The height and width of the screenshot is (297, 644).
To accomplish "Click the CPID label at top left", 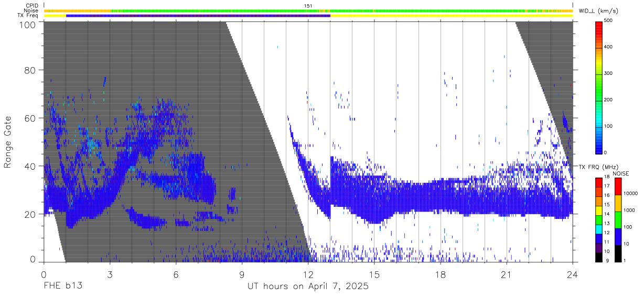I will coord(31,6).
